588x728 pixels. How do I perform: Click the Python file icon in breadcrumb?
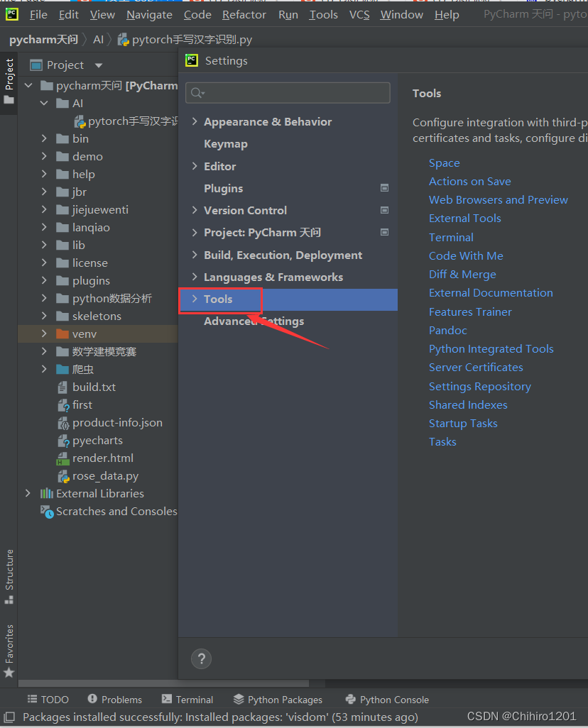click(123, 40)
